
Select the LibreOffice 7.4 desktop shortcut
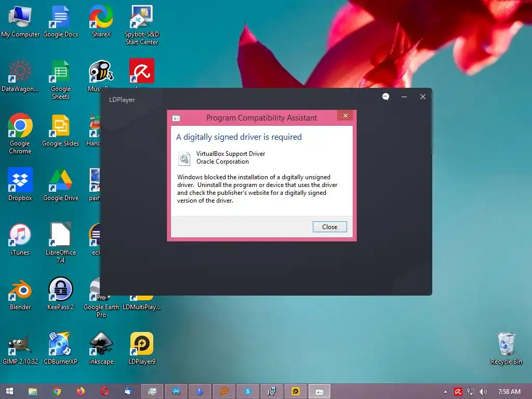click(x=60, y=243)
